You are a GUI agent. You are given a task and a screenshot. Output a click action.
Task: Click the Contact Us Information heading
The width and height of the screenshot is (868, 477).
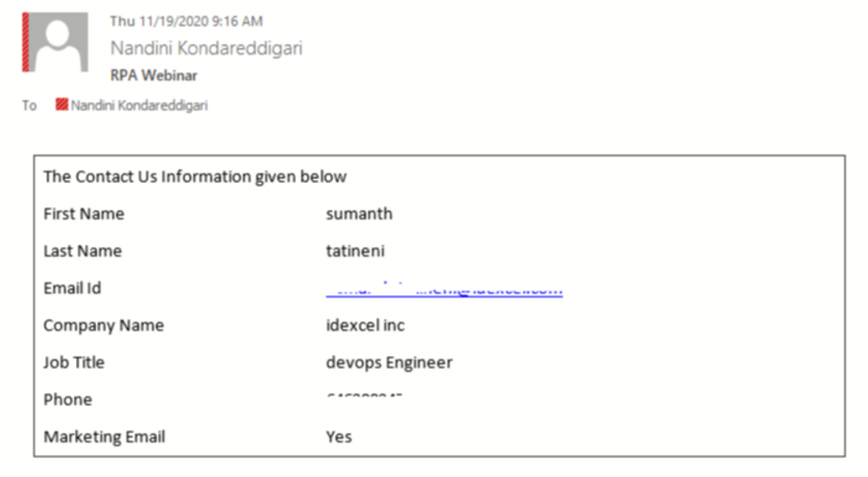click(x=195, y=177)
